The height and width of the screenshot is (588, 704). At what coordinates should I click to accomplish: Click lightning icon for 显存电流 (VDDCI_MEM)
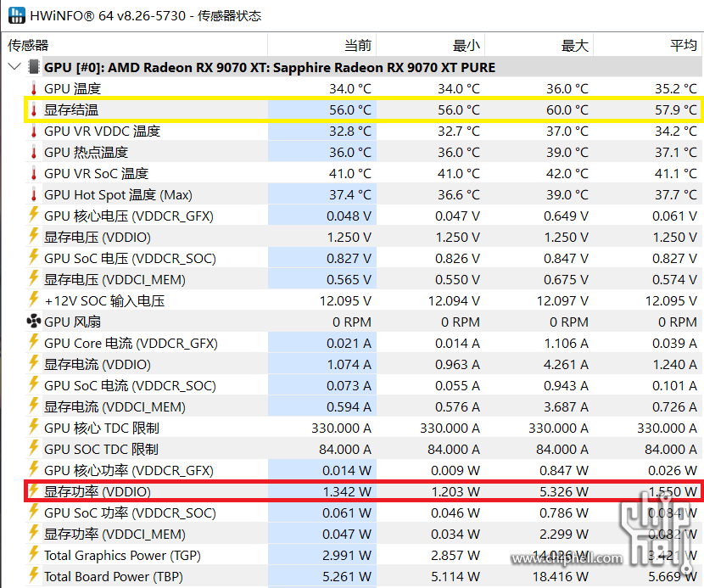(33, 406)
